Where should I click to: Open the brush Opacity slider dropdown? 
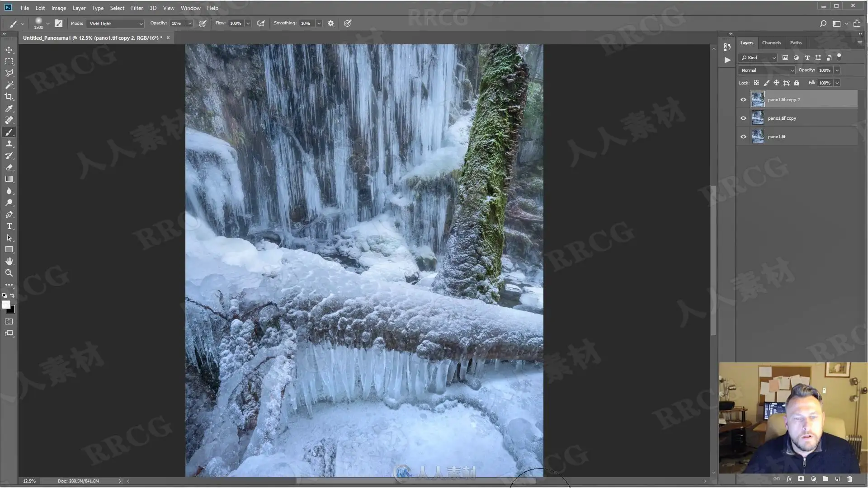coord(190,23)
